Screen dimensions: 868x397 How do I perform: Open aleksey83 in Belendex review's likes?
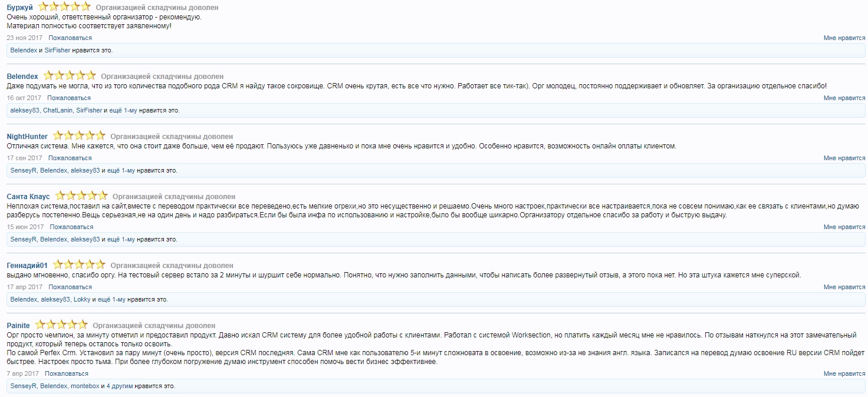24,110
